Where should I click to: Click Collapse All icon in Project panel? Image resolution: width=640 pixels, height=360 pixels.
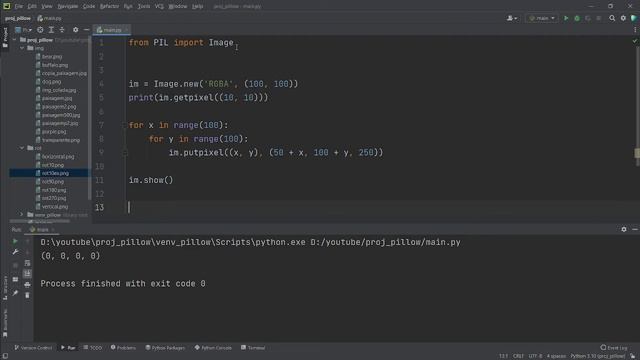[62, 30]
